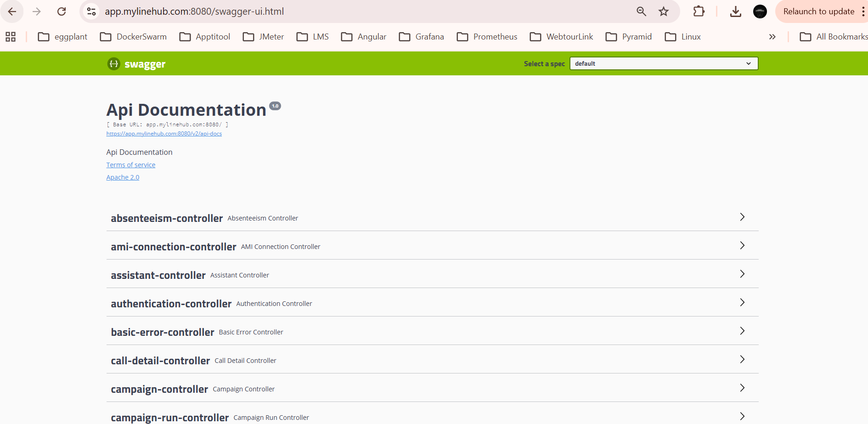Viewport: 868px width, 424px height.
Task: Open the apps grid shortcut
Action: 11,37
